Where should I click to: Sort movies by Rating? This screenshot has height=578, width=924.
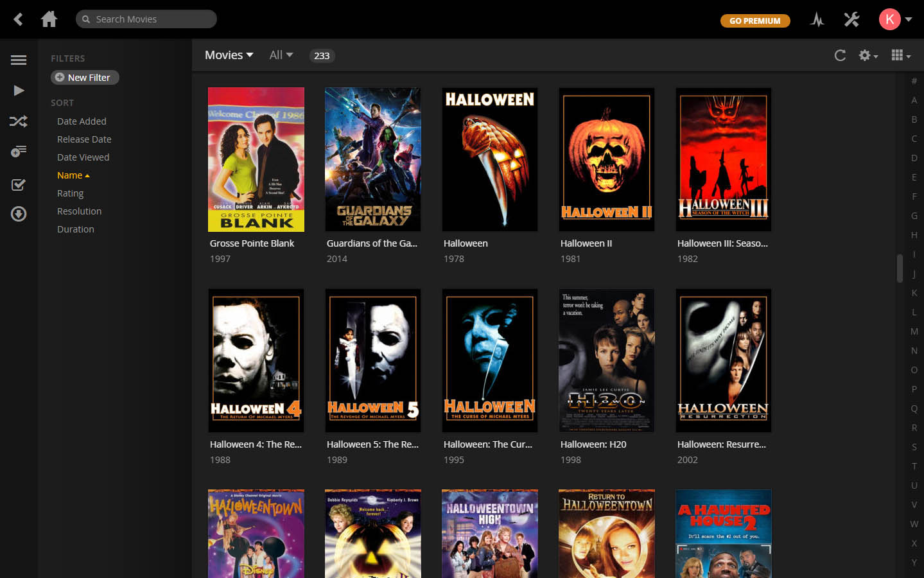coord(70,193)
